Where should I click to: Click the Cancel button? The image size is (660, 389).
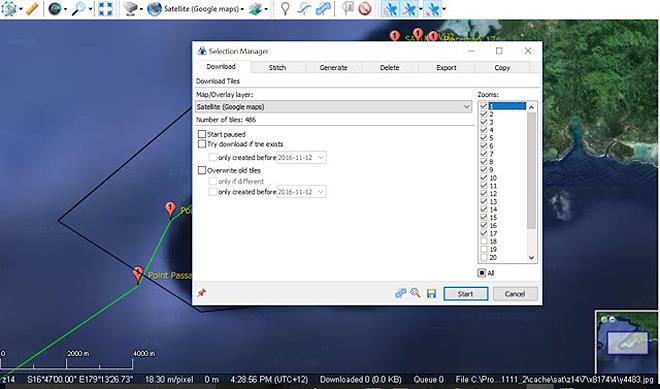(x=515, y=294)
